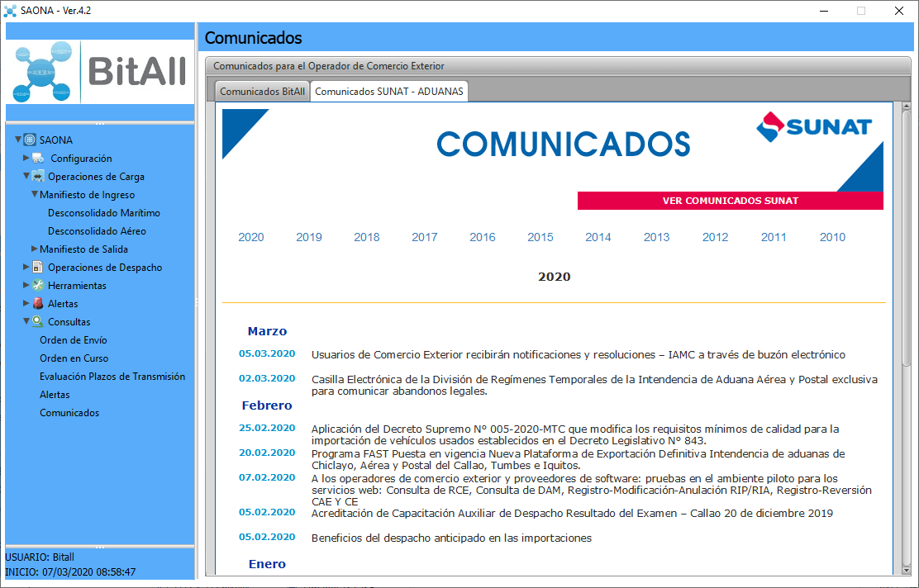Open the 05.03.2020 communication date link
This screenshot has width=919, height=588.
pos(267,353)
